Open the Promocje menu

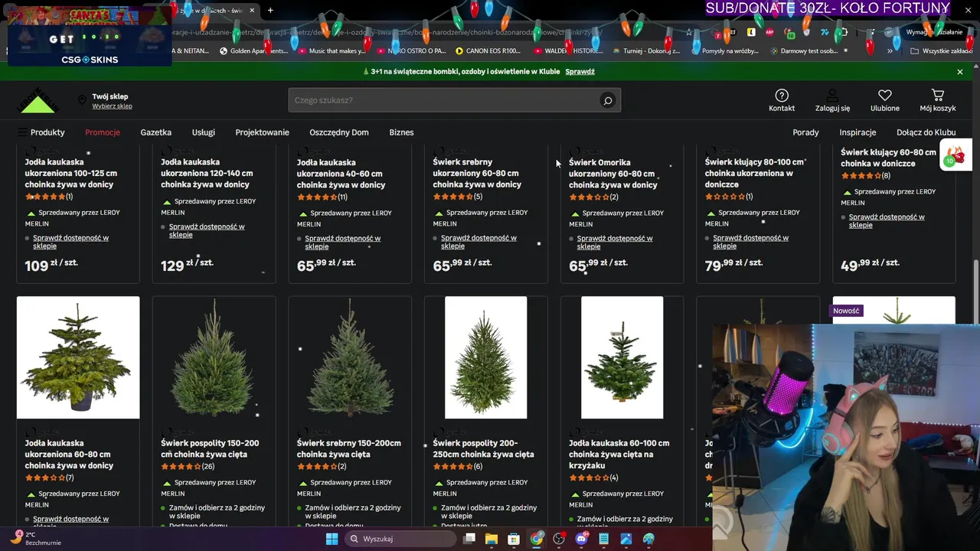click(x=103, y=132)
